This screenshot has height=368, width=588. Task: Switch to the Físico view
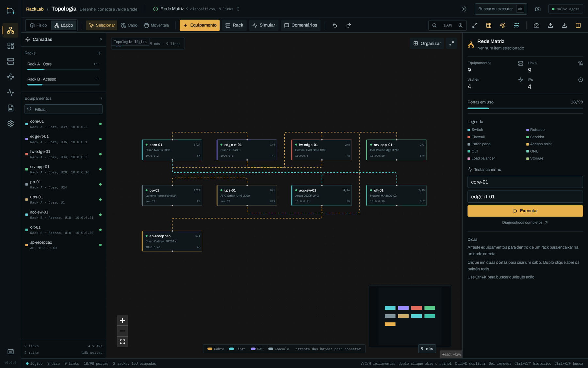tap(38, 25)
